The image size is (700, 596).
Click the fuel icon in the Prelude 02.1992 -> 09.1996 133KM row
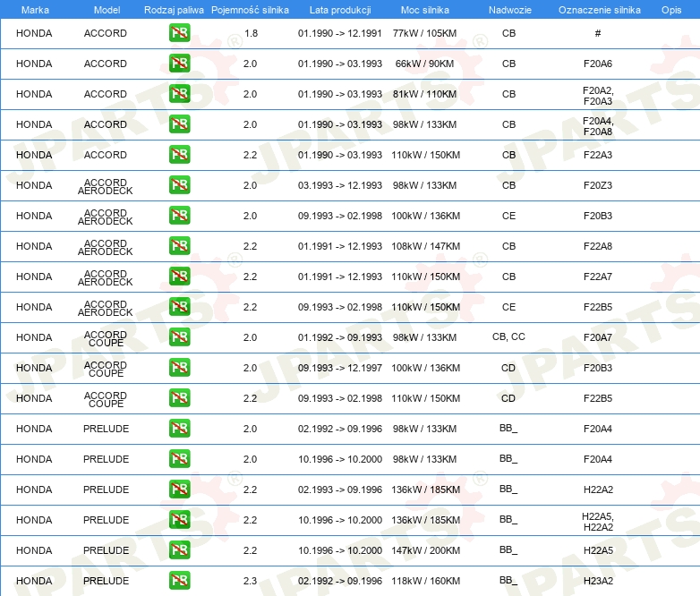point(179,428)
